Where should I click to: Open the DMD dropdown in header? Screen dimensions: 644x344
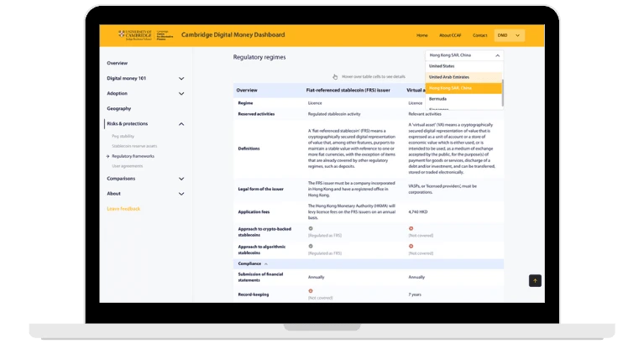tap(510, 35)
